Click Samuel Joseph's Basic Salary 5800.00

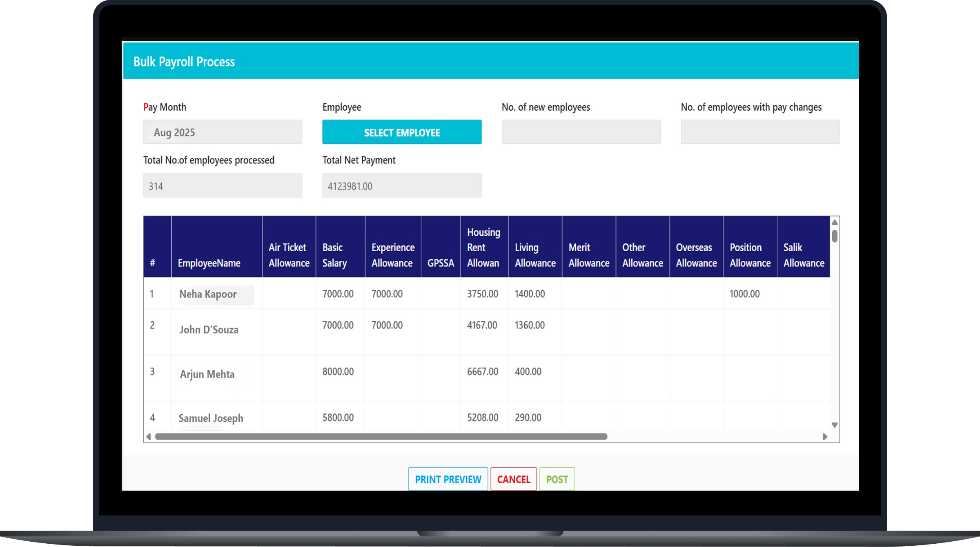point(338,418)
